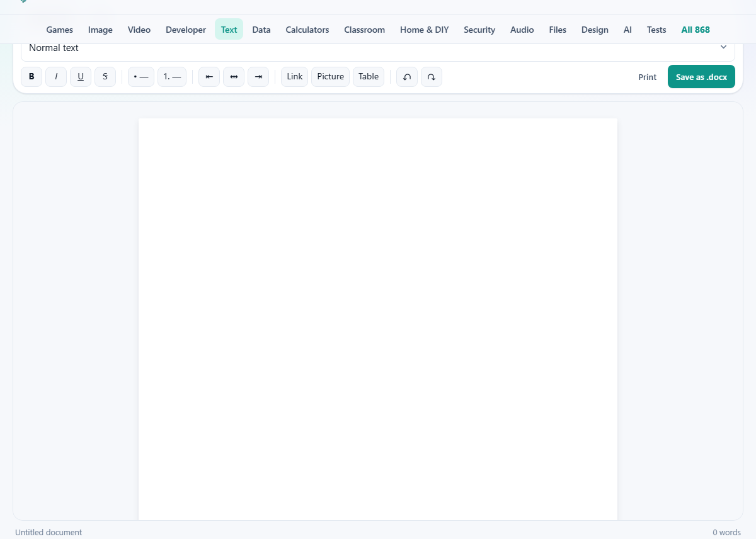This screenshot has height=539, width=756.
Task: Open the Files category
Action: pos(558,30)
